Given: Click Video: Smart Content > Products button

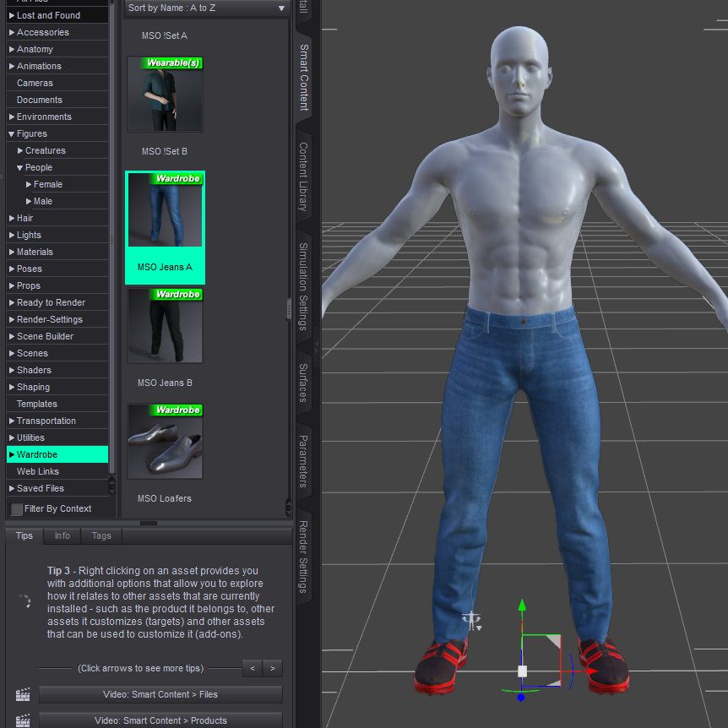Looking at the screenshot, I should 160,720.
